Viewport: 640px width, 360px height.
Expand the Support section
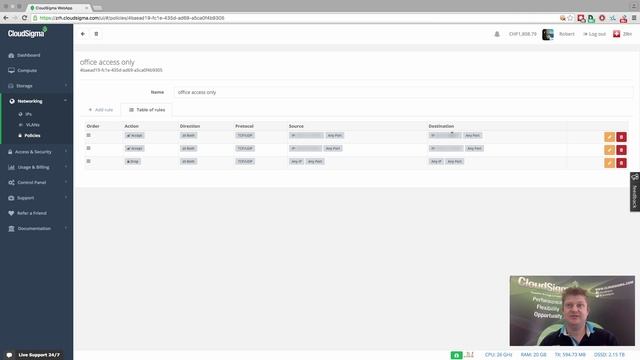[x=25, y=198]
